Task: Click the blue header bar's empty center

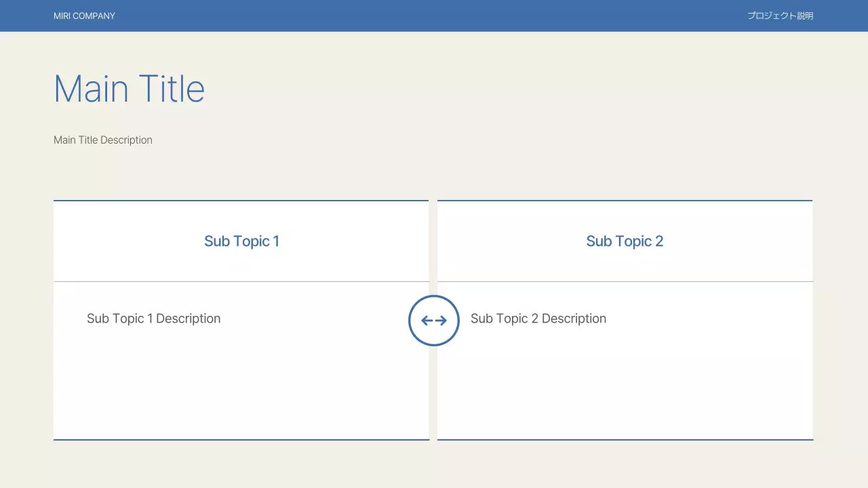Action: [434, 16]
